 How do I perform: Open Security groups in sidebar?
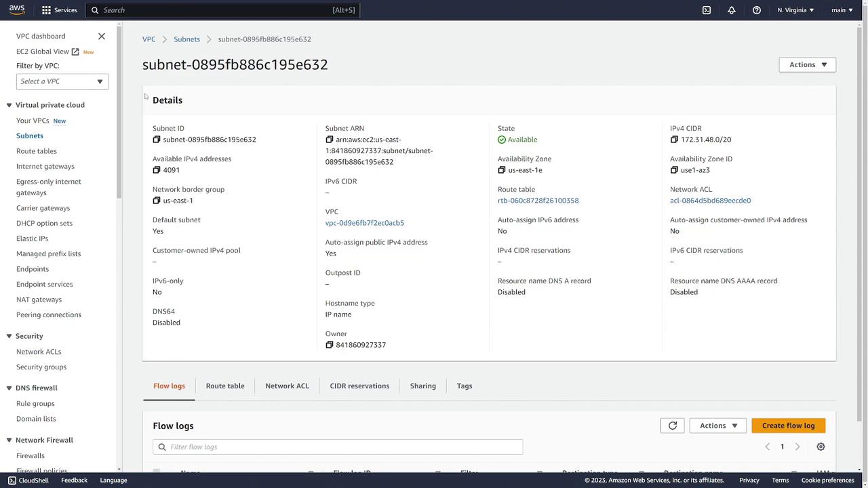(41, 367)
